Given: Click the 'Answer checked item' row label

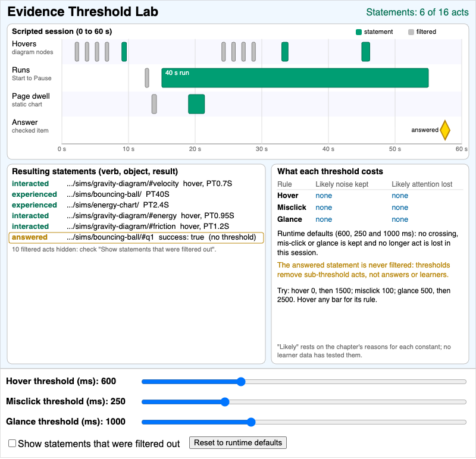Looking at the screenshot, I should pos(30,126).
